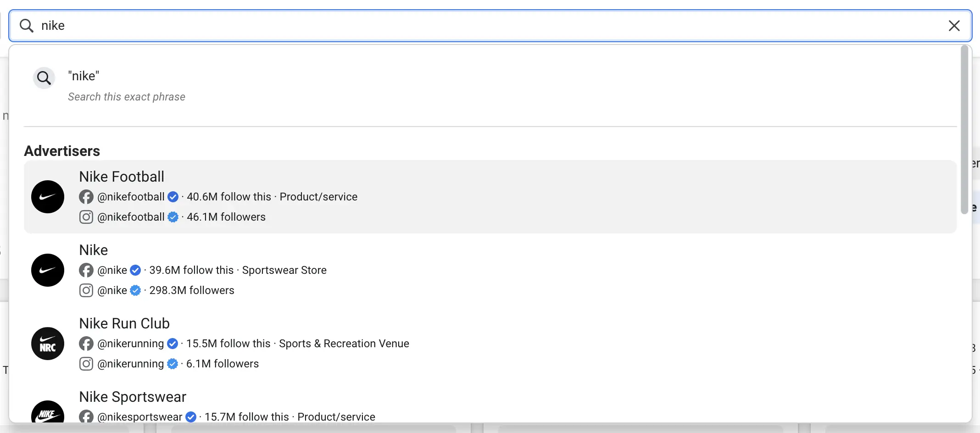Screen dimensions: 980x433
Task: Click '46.1M followers' text
Action: pyautogui.click(x=226, y=217)
